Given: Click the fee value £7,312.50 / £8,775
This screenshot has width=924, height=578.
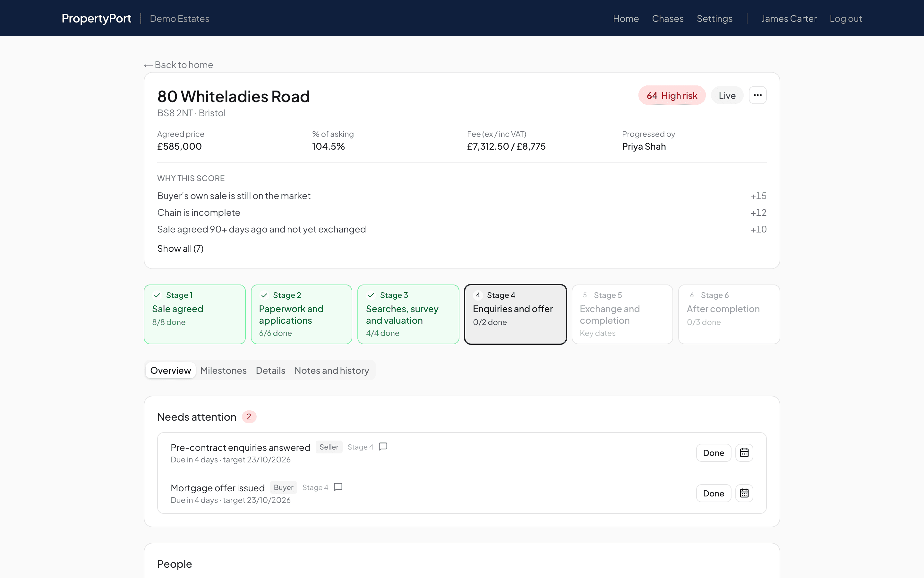Looking at the screenshot, I should [x=506, y=146].
